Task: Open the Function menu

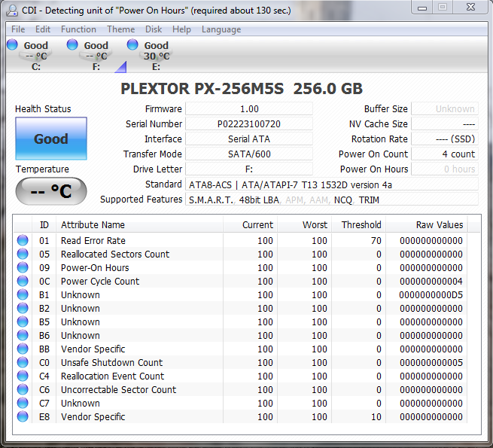Action: point(78,29)
